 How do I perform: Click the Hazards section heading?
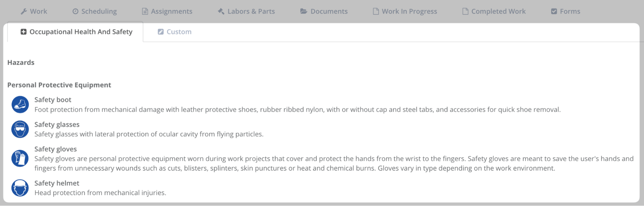21,62
